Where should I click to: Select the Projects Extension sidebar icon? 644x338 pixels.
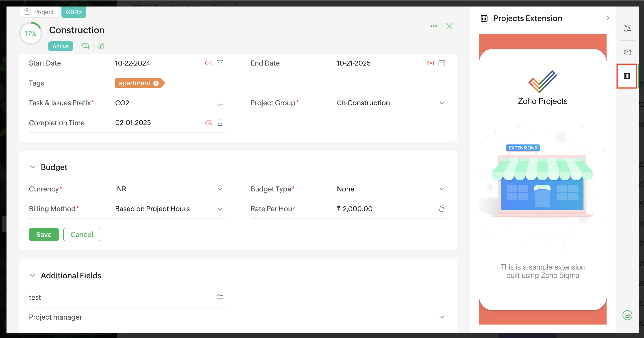(627, 76)
